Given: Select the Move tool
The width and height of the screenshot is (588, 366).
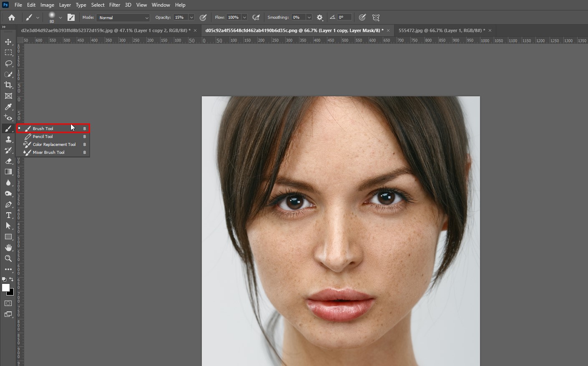Looking at the screenshot, I should pos(8,42).
